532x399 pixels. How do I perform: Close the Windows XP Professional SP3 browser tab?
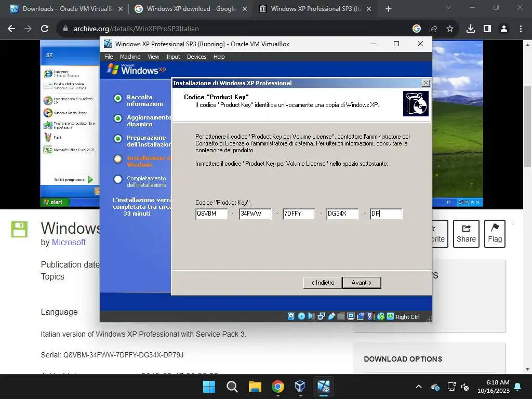pos(369,9)
